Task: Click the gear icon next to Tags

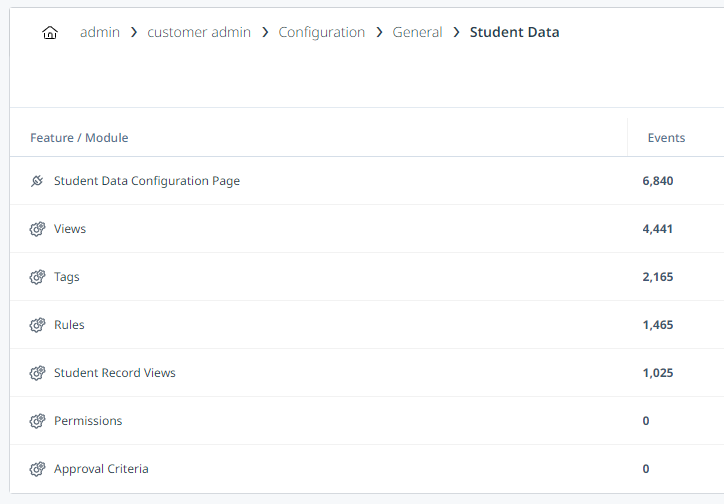Action: tap(37, 277)
